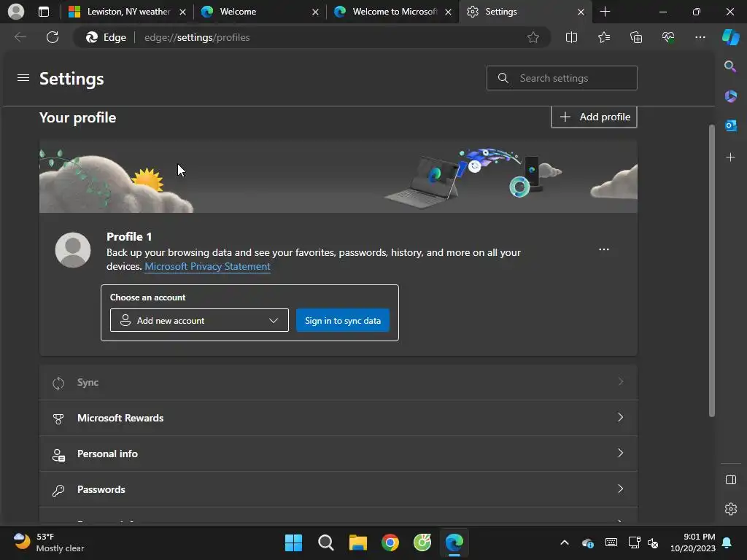This screenshot has height=560, width=747.
Task: Open the taskbar clock and date
Action: 693,542
